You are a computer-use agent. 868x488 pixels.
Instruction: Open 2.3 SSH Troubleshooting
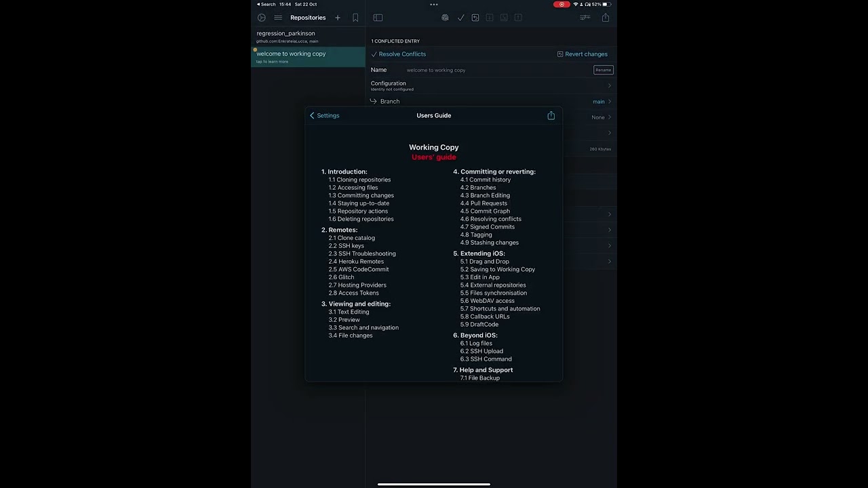(x=362, y=253)
